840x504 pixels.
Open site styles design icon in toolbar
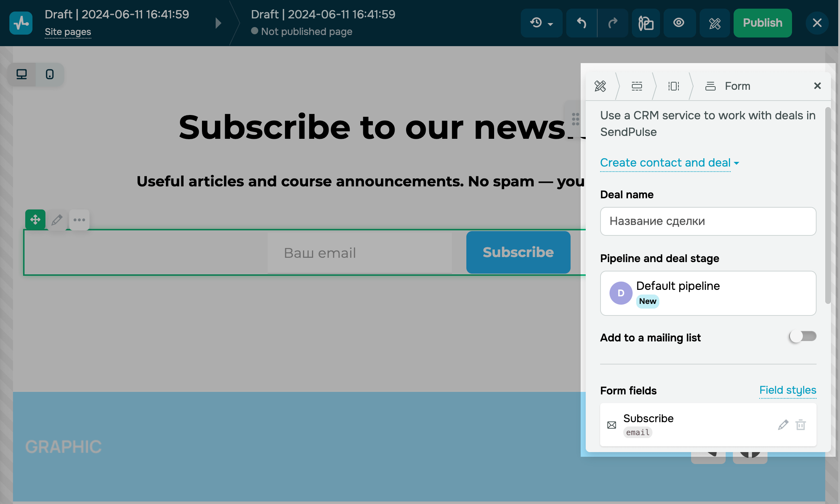(714, 23)
